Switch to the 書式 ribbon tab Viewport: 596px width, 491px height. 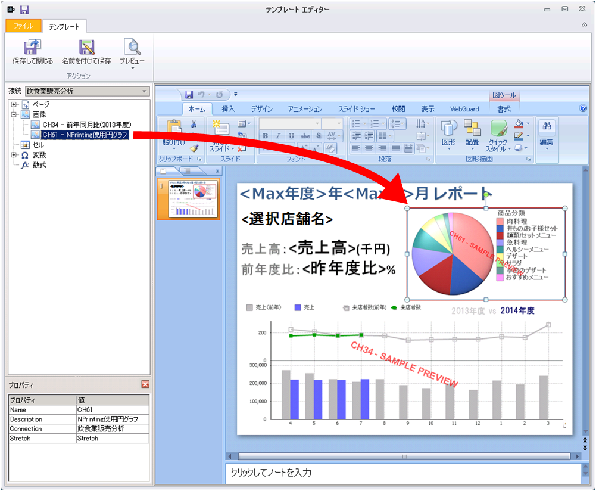tap(504, 109)
